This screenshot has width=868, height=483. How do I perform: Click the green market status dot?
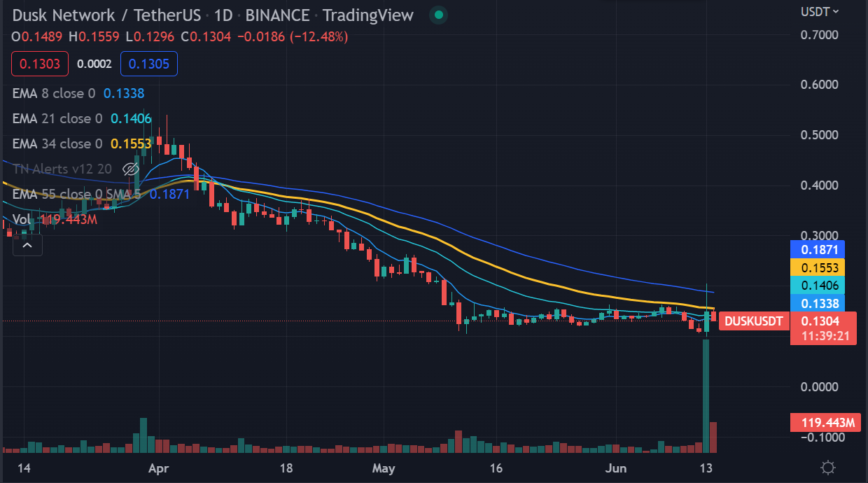point(439,15)
